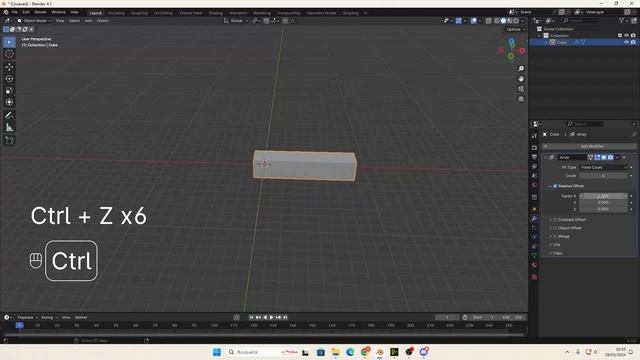640x360 pixels.
Task: Open viewport Add menu
Action: tap(88, 20)
